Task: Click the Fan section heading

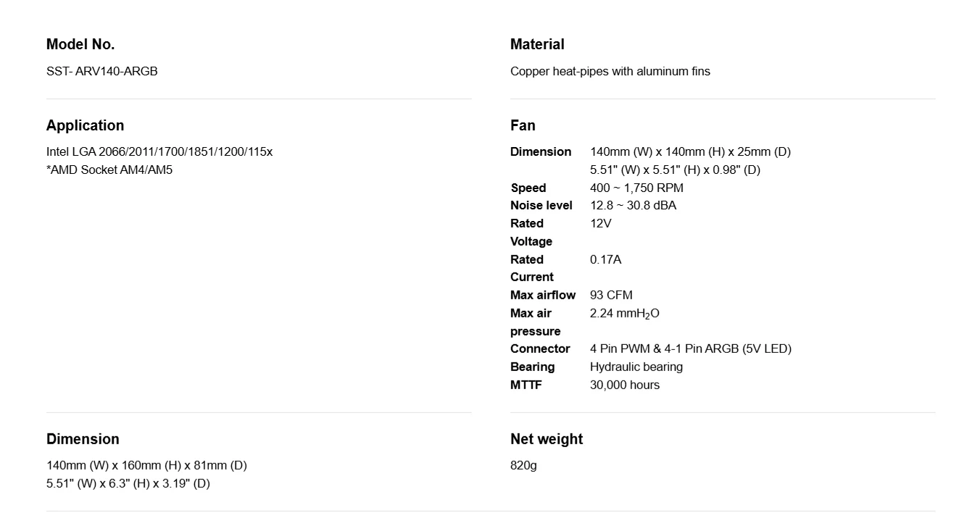Action: [523, 125]
